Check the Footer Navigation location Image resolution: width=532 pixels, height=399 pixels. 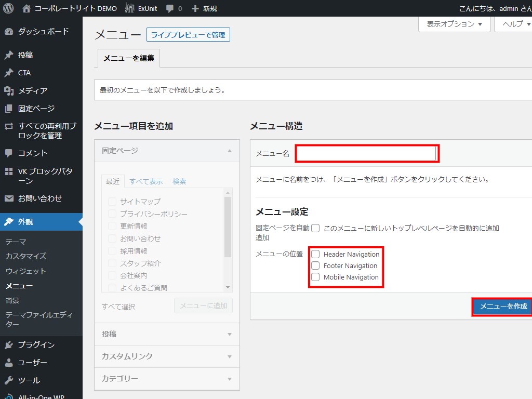pyautogui.click(x=315, y=265)
